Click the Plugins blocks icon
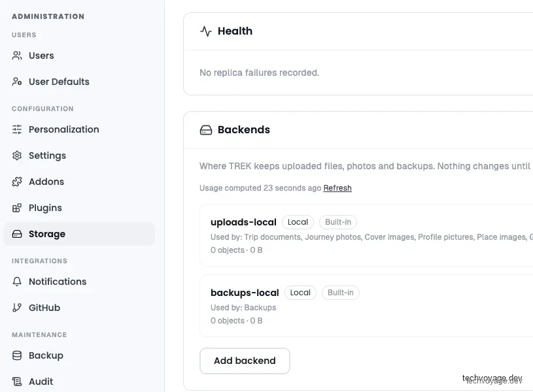533x392 pixels. tap(17, 208)
